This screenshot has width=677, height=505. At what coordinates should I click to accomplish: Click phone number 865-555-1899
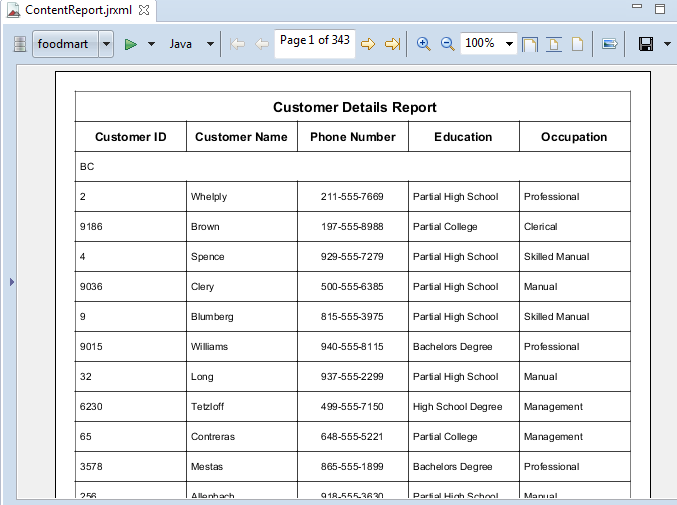click(x=352, y=467)
